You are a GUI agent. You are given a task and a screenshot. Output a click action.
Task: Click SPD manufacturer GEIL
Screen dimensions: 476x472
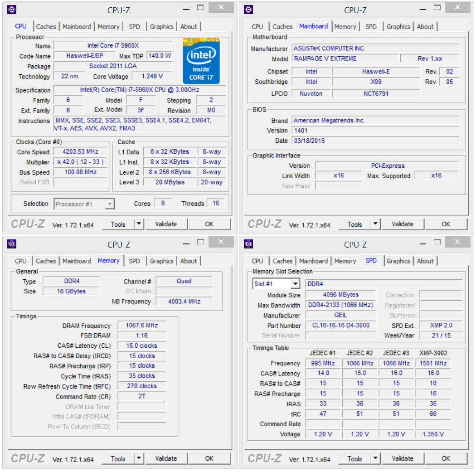pyautogui.click(x=340, y=315)
